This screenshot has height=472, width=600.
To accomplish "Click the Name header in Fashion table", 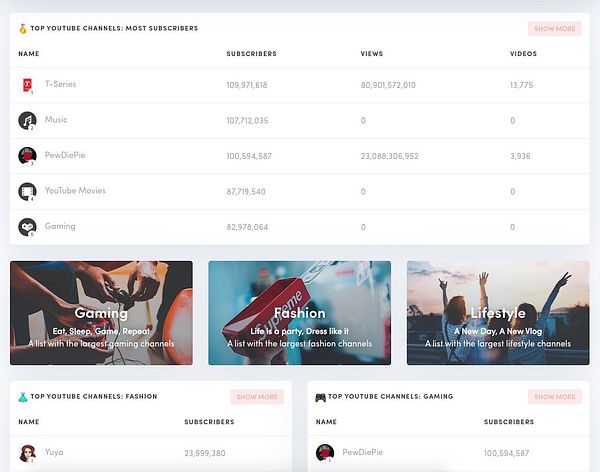I will point(29,422).
